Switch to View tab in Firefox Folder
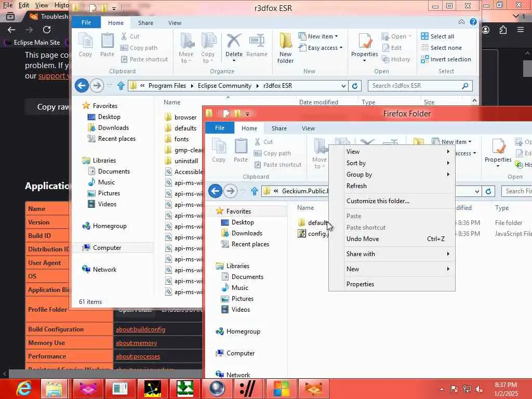Image resolution: width=532 pixels, height=399 pixels. point(308,128)
